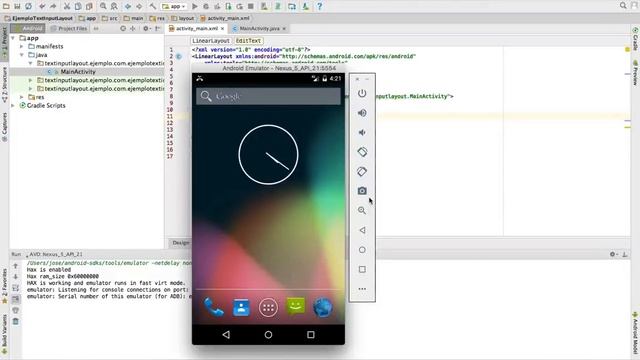Run the app with the play icon

coord(195,6)
